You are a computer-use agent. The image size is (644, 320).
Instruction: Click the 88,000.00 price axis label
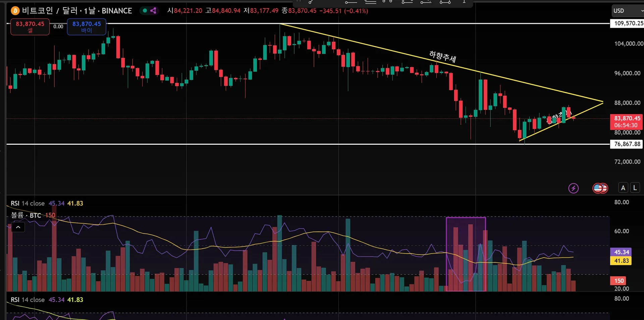(x=627, y=103)
